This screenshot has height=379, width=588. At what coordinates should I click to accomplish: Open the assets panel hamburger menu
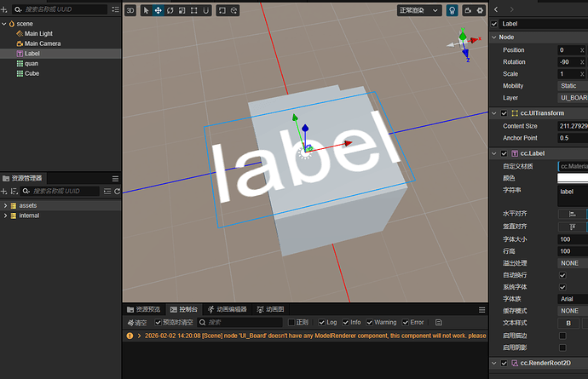(x=116, y=179)
